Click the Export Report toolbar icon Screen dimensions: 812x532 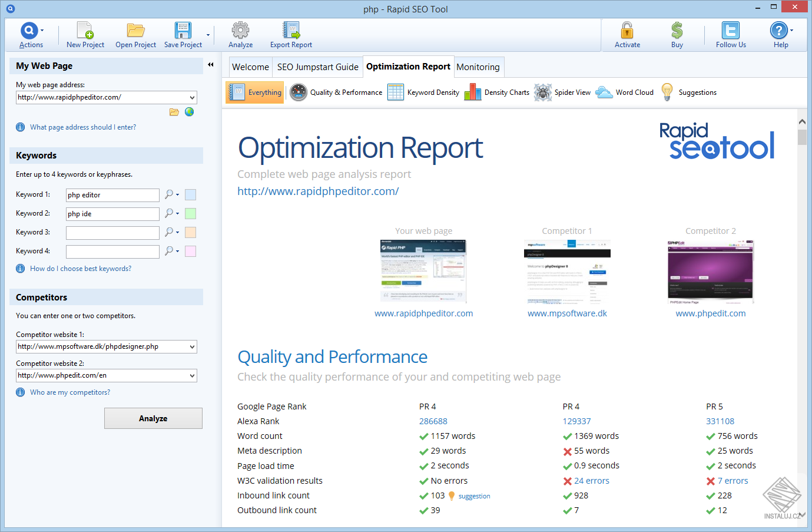pyautogui.click(x=290, y=34)
